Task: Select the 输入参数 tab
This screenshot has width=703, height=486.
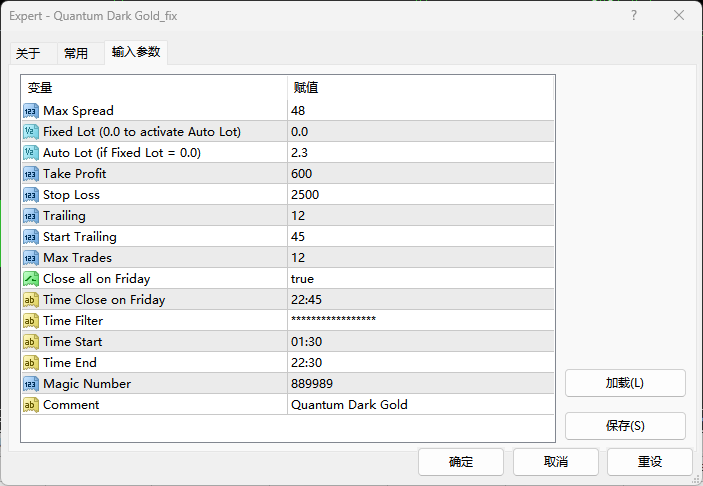Action: coord(135,53)
